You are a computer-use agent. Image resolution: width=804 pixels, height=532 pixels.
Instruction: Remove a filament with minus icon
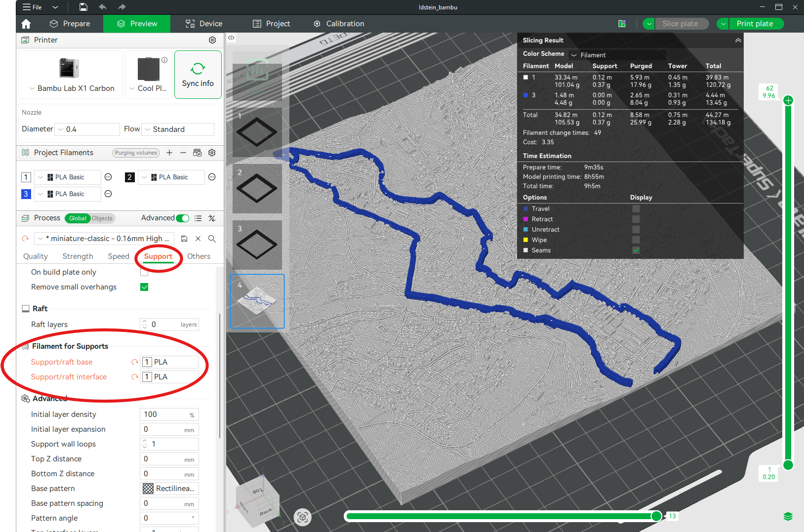point(183,153)
